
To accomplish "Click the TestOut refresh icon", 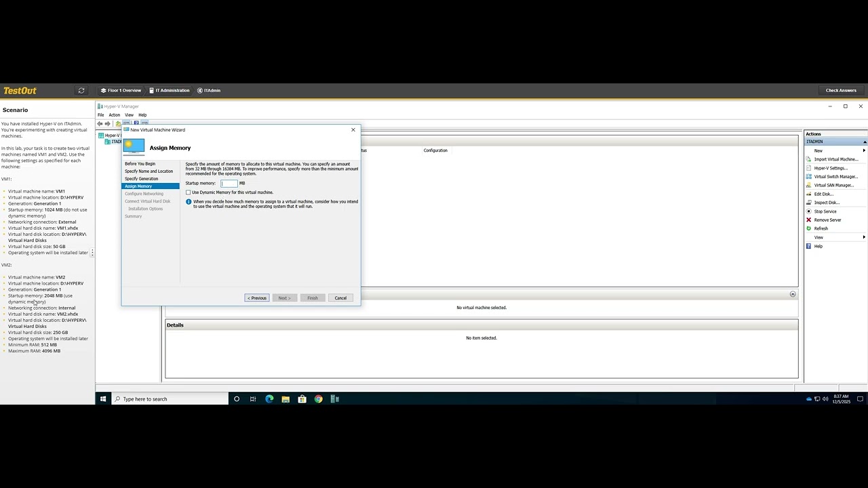I will tap(81, 90).
